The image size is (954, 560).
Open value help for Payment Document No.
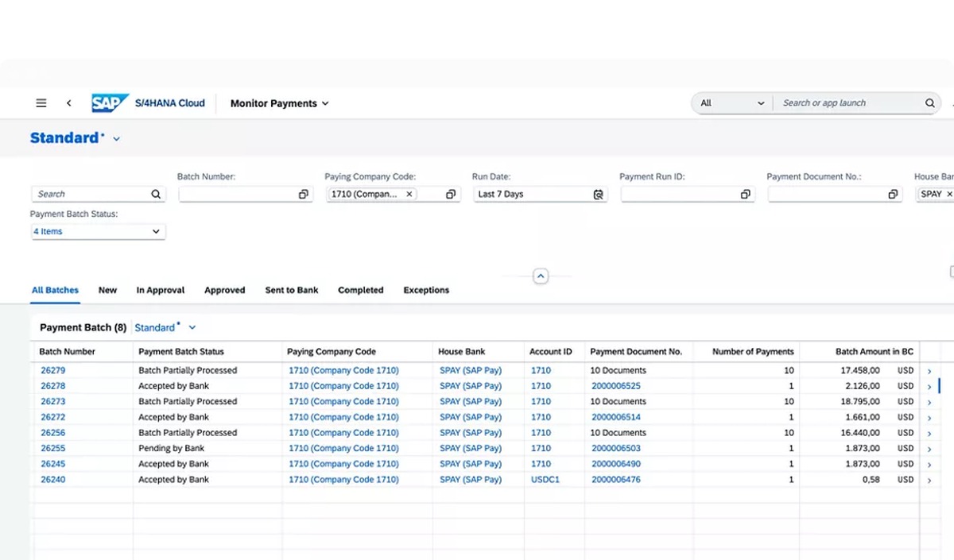[893, 194]
